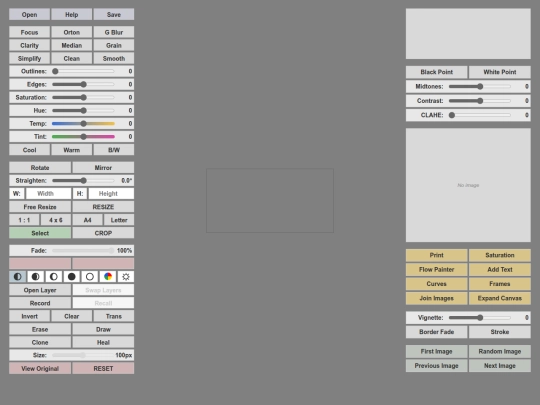Screen dimensions: 540x405
Task: Select the solid black circle icon
Action: (72, 277)
